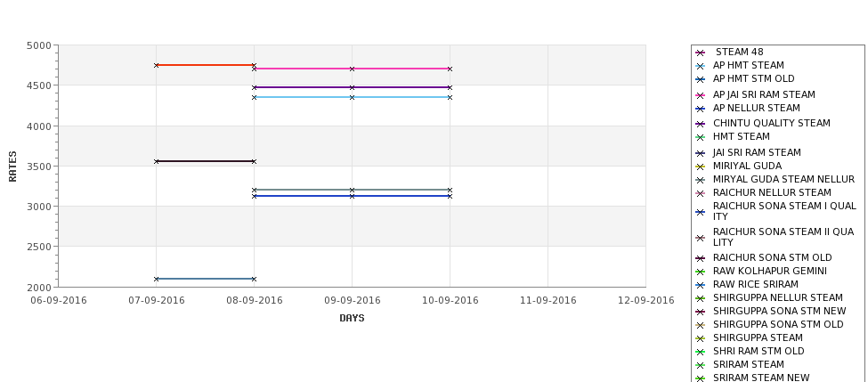Click the red line data point at 07-09-2016
This screenshot has width=868, height=382.
[156, 65]
